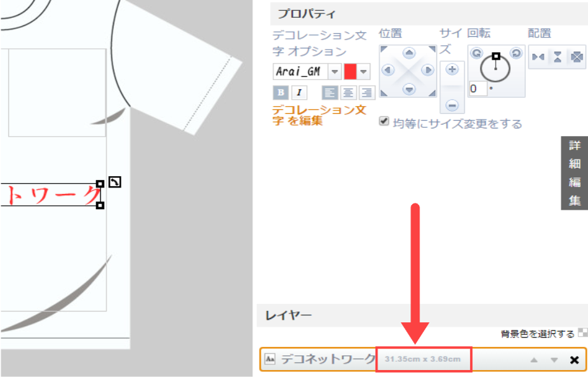Align decoration text to the left
The width and height of the screenshot is (588, 377).
click(329, 93)
